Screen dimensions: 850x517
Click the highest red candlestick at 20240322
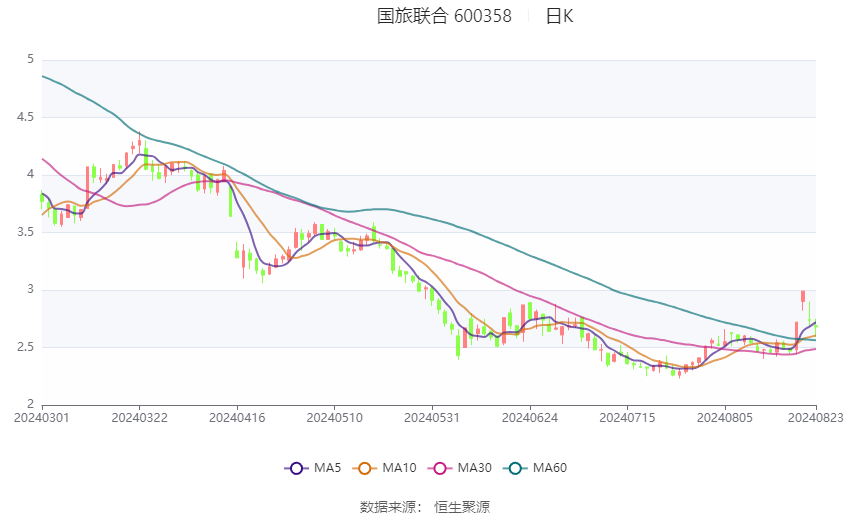139,143
